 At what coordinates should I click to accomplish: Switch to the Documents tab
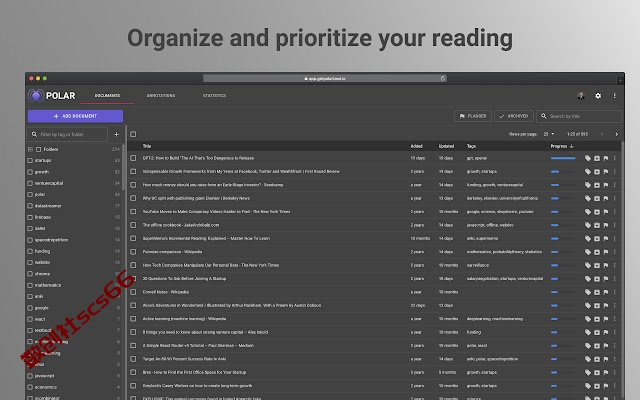107,96
